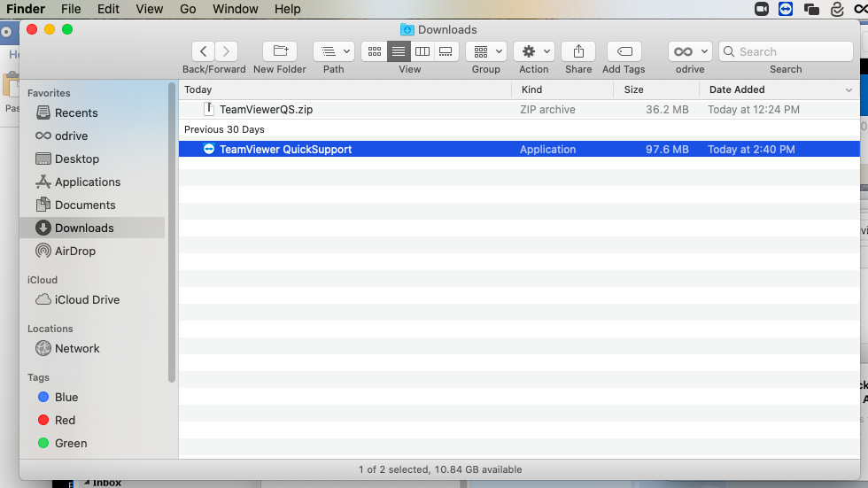This screenshot has width=868, height=488.
Task: Click Today at 12:24 PM date
Action: click(x=754, y=110)
